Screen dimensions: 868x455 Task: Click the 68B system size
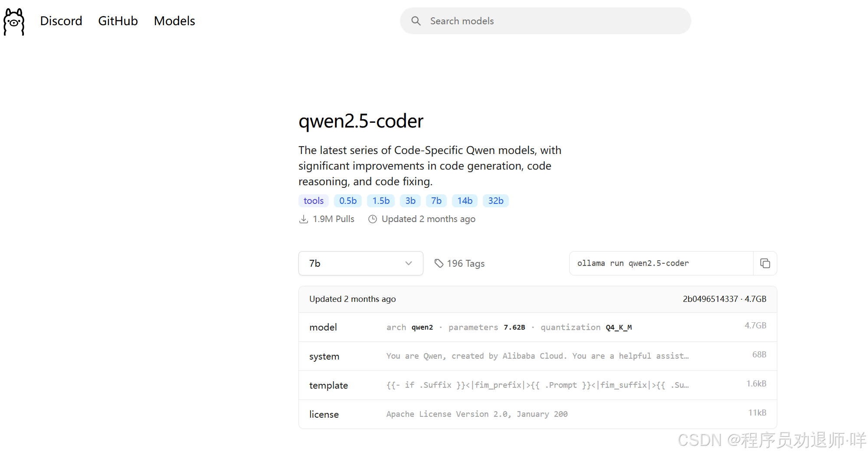pos(759,354)
